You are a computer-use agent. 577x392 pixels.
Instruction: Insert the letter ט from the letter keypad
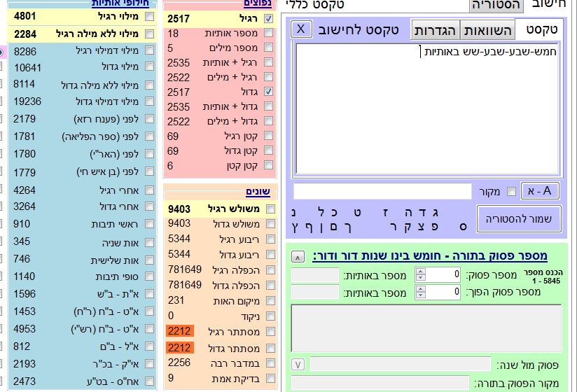point(358,213)
